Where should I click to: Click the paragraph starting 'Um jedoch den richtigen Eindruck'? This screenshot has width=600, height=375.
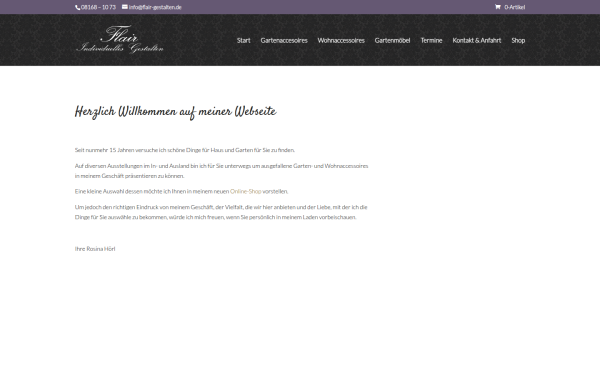coord(221,212)
